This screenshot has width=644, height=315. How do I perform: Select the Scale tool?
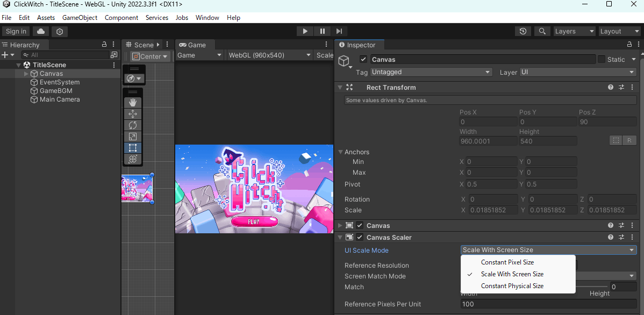(133, 137)
